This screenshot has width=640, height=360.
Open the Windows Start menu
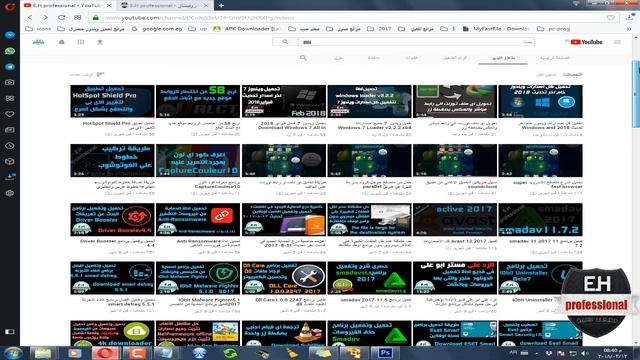coord(12,353)
